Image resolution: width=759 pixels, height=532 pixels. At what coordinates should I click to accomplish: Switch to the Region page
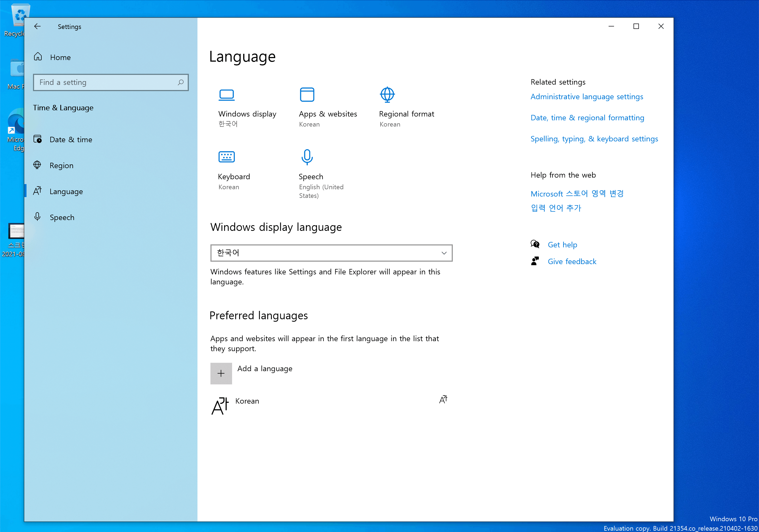click(x=61, y=165)
